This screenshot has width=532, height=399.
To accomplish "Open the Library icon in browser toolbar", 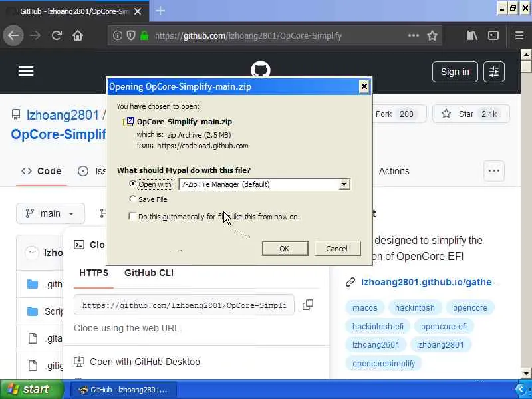I will 472,35.
